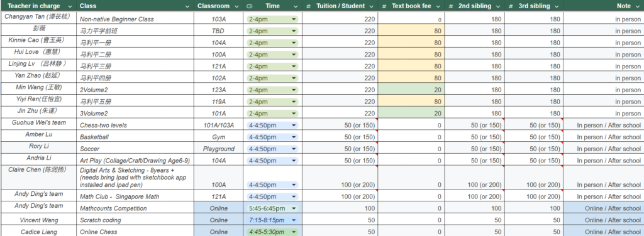
Task: Select the Online Chess class cell
Action: (135, 231)
